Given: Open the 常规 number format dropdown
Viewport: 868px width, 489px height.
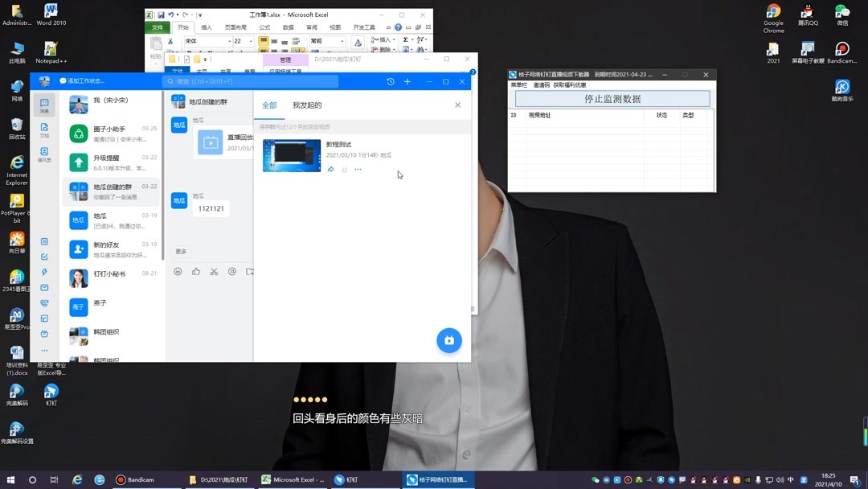Looking at the screenshot, I should pos(342,41).
